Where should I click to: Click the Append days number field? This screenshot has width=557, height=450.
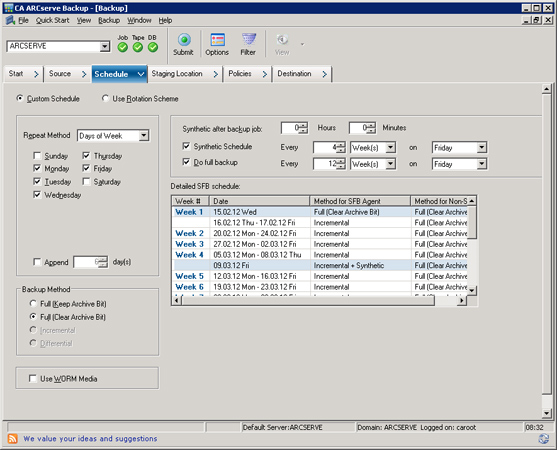point(86,262)
